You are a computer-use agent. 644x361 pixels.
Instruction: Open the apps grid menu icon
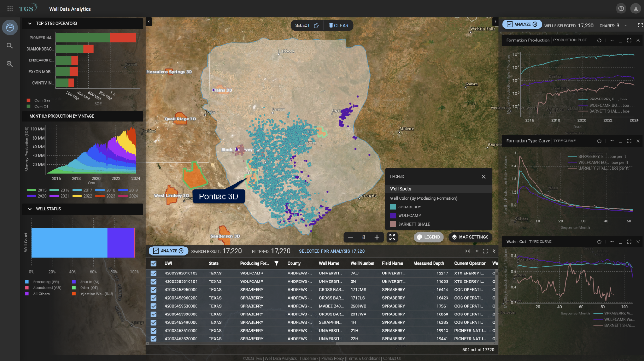[10, 9]
